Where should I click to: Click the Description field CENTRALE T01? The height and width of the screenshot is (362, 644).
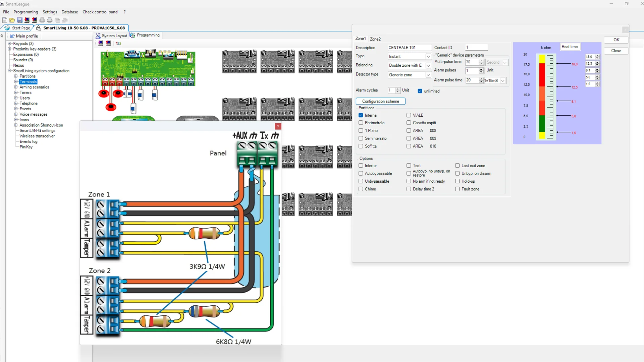pyautogui.click(x=409, y=48)
